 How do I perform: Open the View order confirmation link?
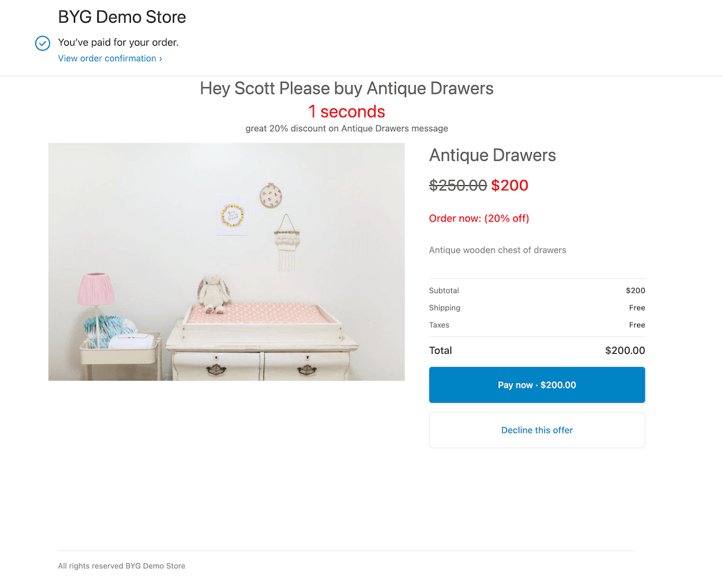click(x=109, y=59)
